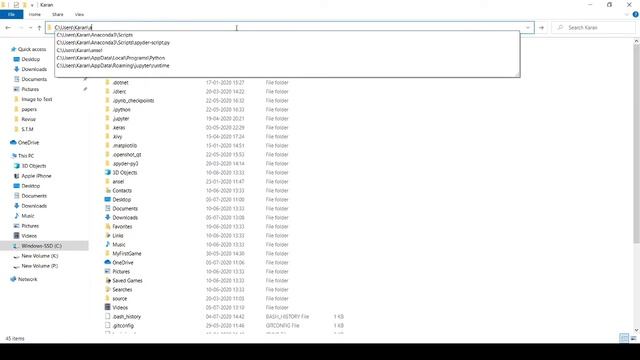Select Windows-SSD (C:) drive
This screenshot has width=640, height=360.
pos(41,246)
